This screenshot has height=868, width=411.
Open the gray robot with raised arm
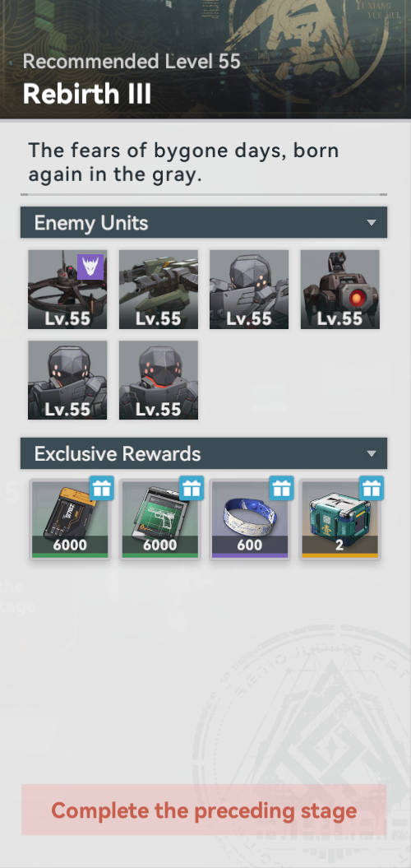[249, 290]
